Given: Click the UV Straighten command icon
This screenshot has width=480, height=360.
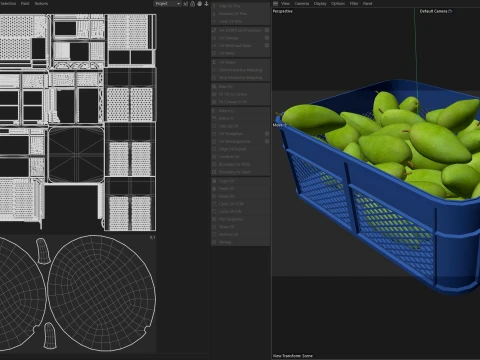Looking at the screenshot, I should [x=214, y=134].
